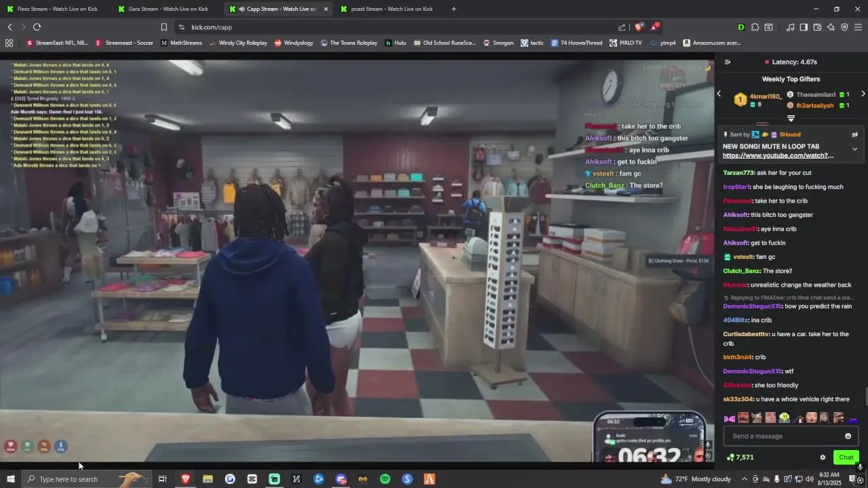Open the Brave VPN shield icon
The width and height of the screenshot is (868, 488).
point(844,27)
